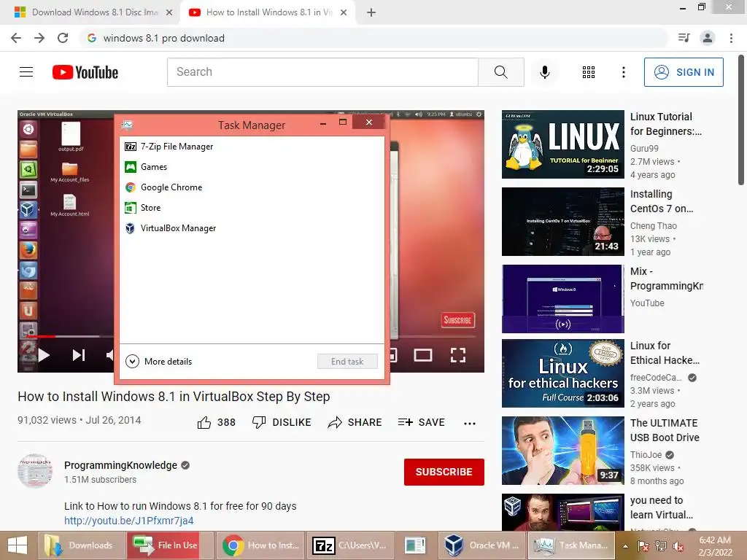This screenshot has height=560, width=747.
Task: Select Games in Task Manager list
Action: tap(252, 167)
